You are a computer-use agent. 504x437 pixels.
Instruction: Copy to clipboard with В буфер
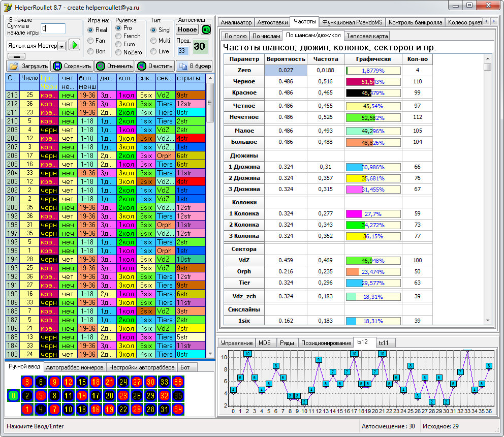(x=194, y=66)
